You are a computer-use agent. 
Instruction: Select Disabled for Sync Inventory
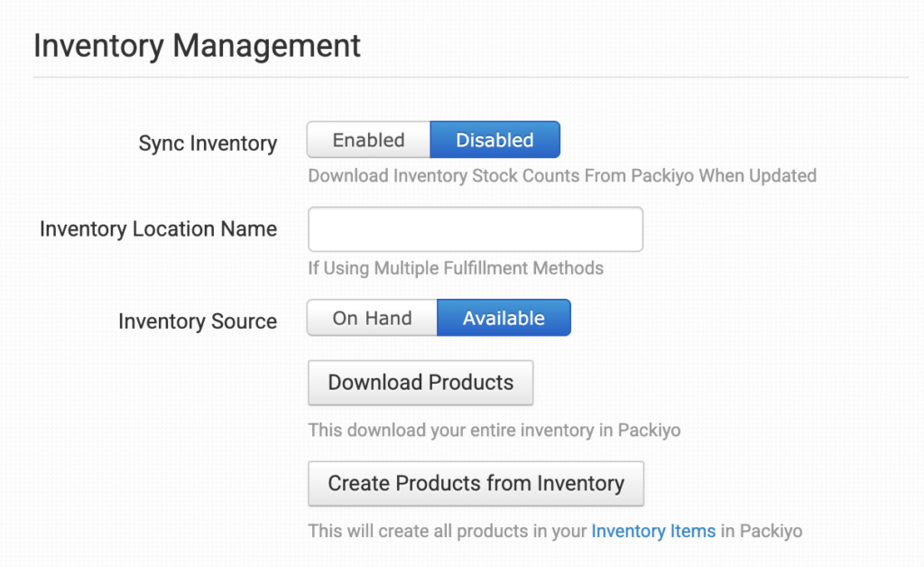point(494,140)
